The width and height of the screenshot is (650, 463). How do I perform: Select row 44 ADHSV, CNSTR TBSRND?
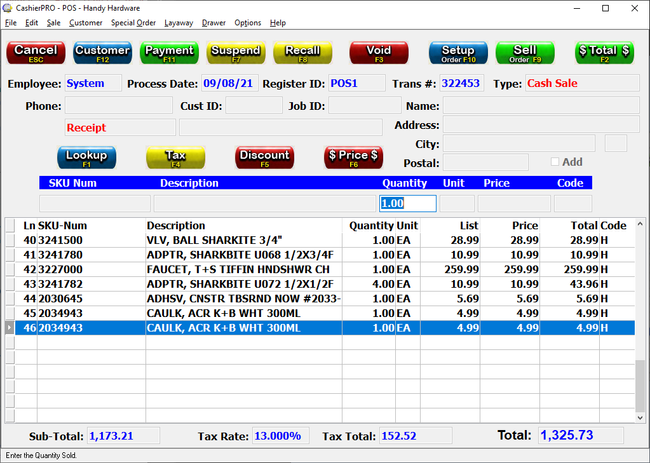click(325, 298)
